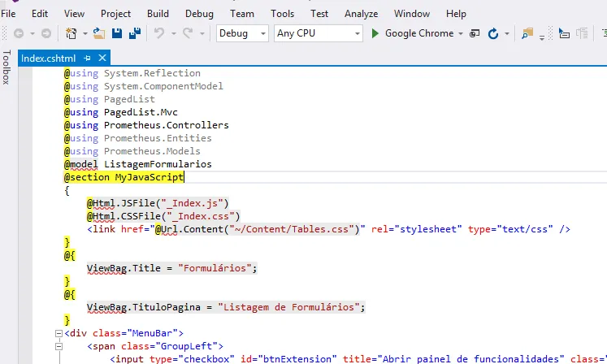Open the New Project dropdown arrow
Screen dimensions: 607x364
tap(85, 33)
